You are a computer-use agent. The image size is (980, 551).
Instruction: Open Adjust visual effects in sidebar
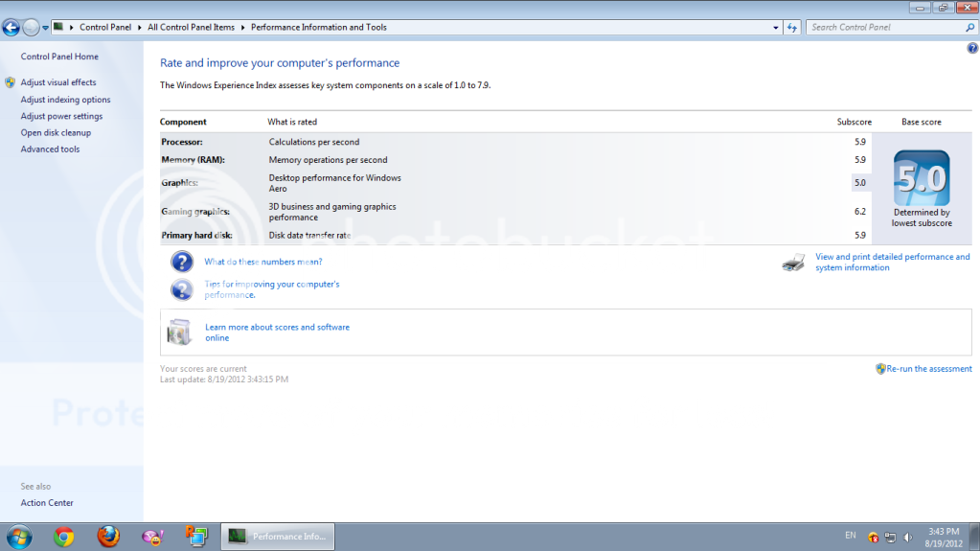[58, 83]
